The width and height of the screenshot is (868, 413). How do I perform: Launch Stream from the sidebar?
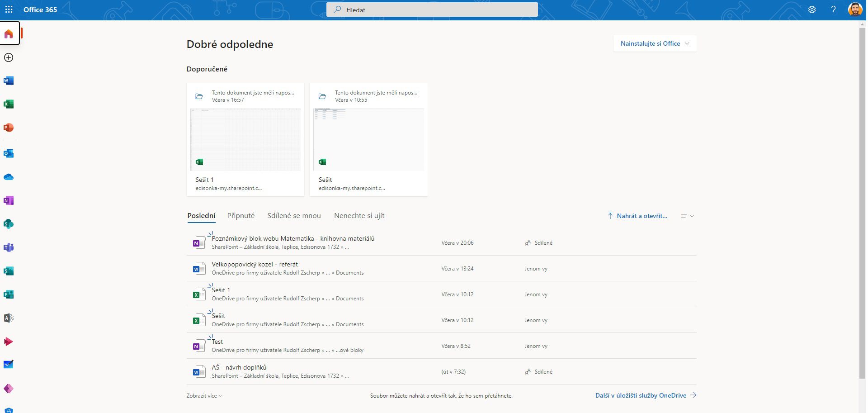click(x=9, y=342)
